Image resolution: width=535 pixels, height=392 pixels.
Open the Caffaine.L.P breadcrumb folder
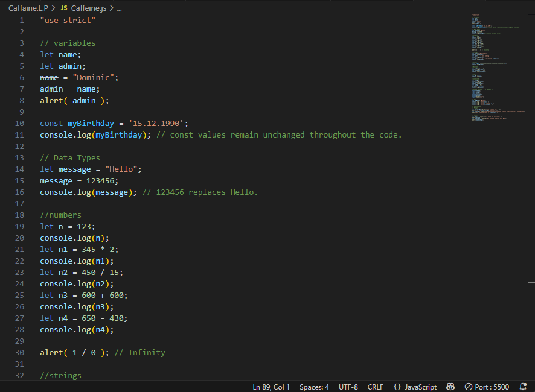[x=28, y=8]
